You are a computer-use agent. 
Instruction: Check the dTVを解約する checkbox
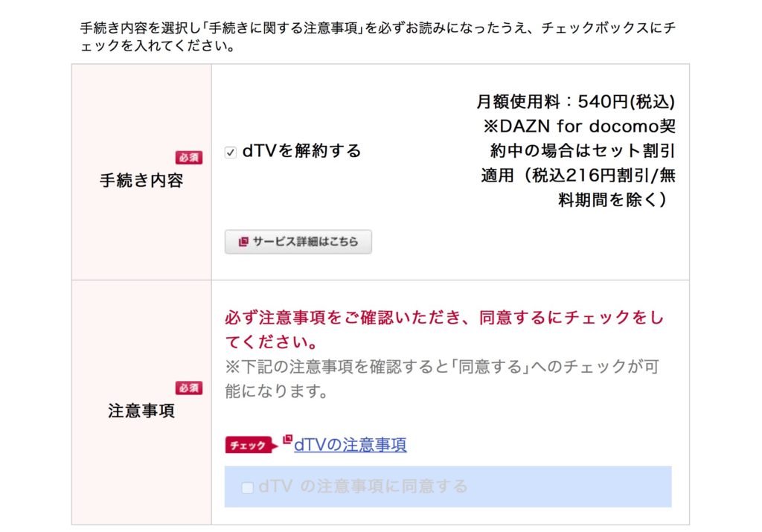231,152
